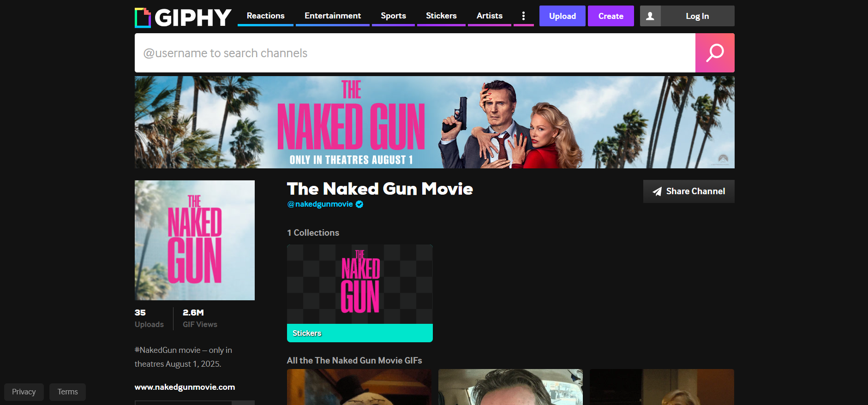Image resolution: width=868 pixels, height=405 pixels.
Task: Click the GIPHY logo
Action: click(183, 18)
